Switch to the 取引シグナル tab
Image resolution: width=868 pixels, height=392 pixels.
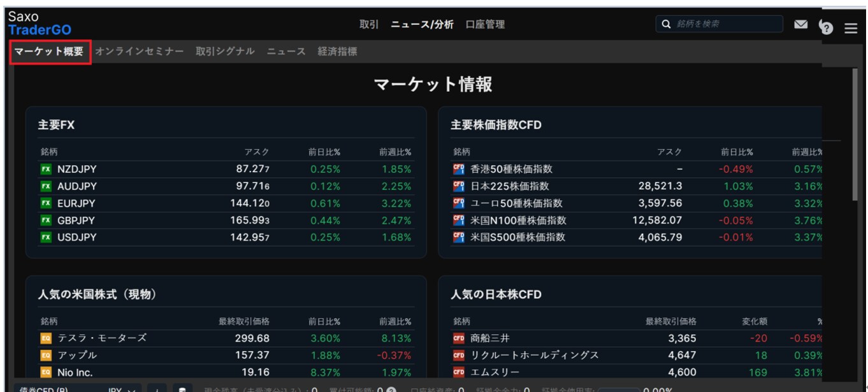(225, 52)
